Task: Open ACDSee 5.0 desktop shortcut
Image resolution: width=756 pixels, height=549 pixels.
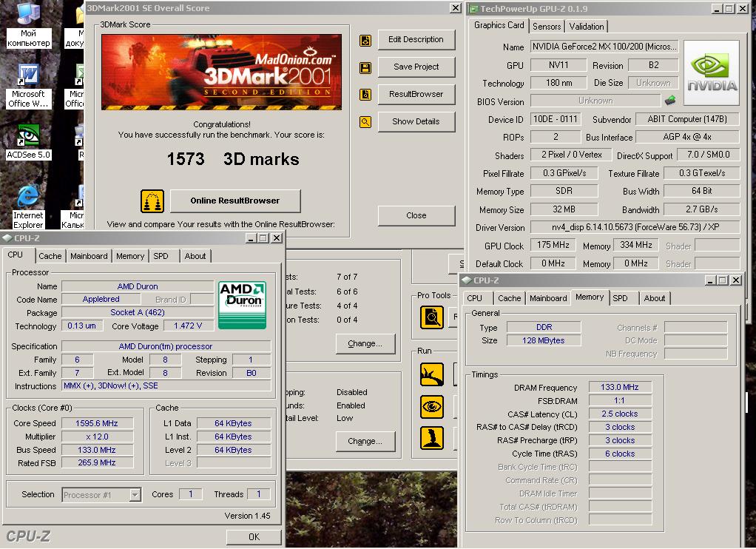Action: point(28,142)
